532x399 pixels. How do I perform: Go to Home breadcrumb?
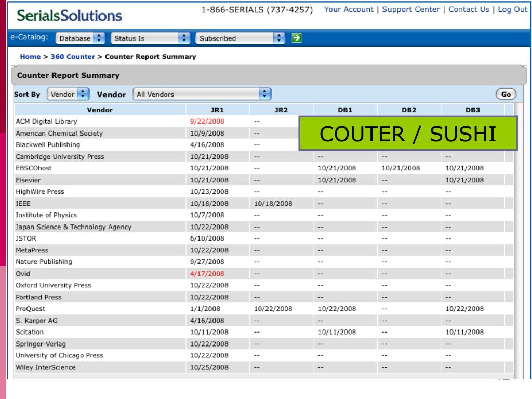pos(30,56)
